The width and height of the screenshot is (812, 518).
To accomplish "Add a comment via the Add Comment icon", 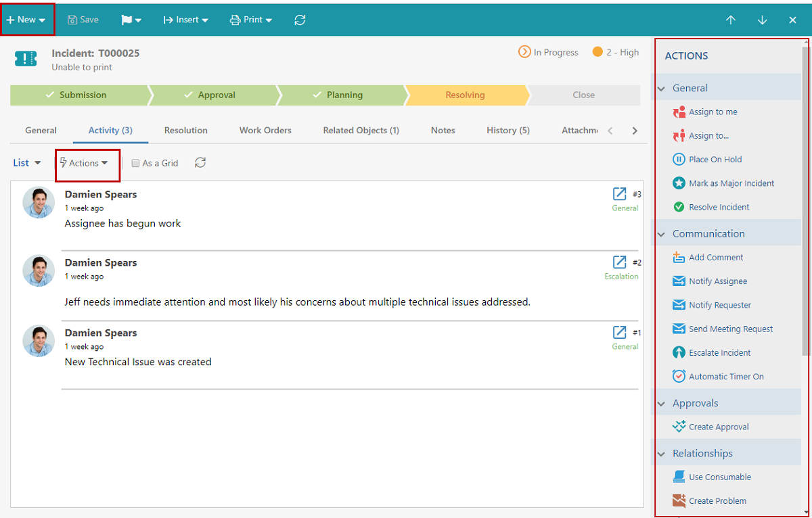I will pyautogui.click(x=679, y=257).
